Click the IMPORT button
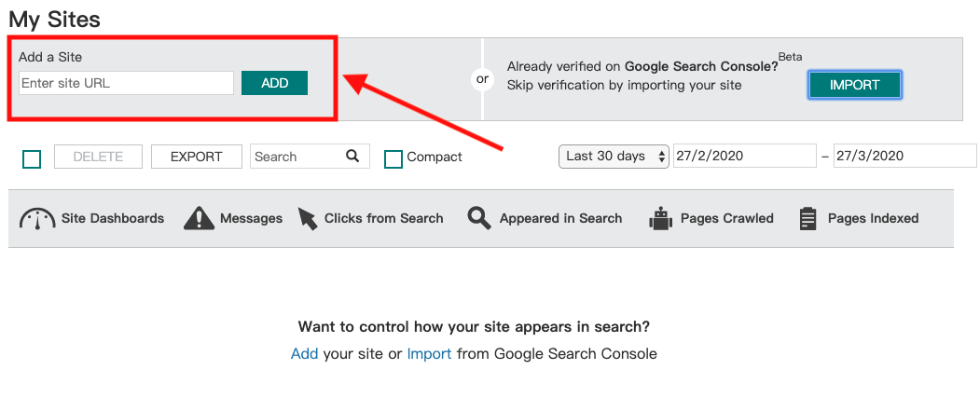Image resolution: width=980 pixels, height=411 pixels. 855,85
